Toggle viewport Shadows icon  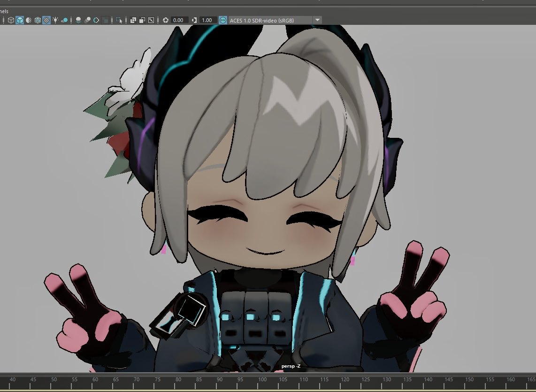point(64,20)
